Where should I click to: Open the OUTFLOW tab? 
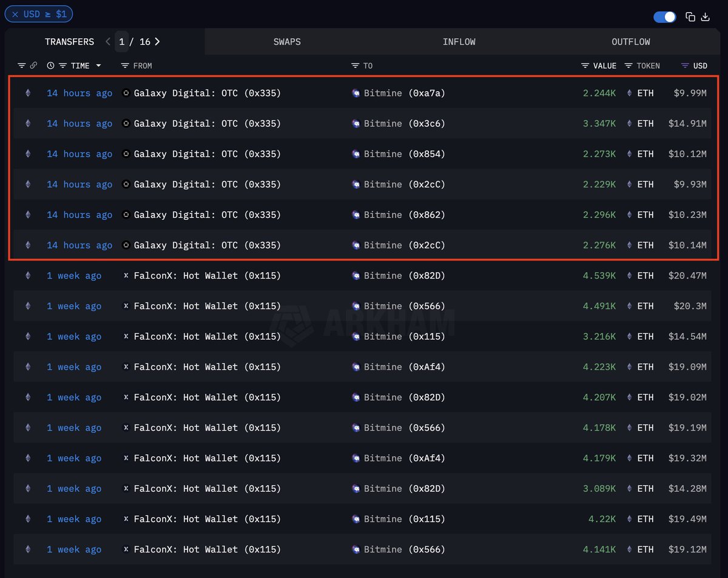click(631, 42)
